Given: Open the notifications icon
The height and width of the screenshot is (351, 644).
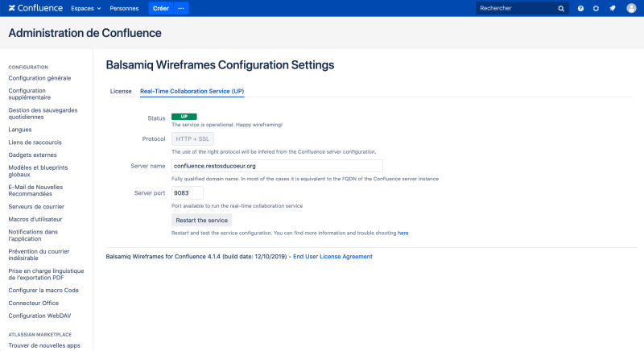Looking at the screenshot, I should point(612,8).
